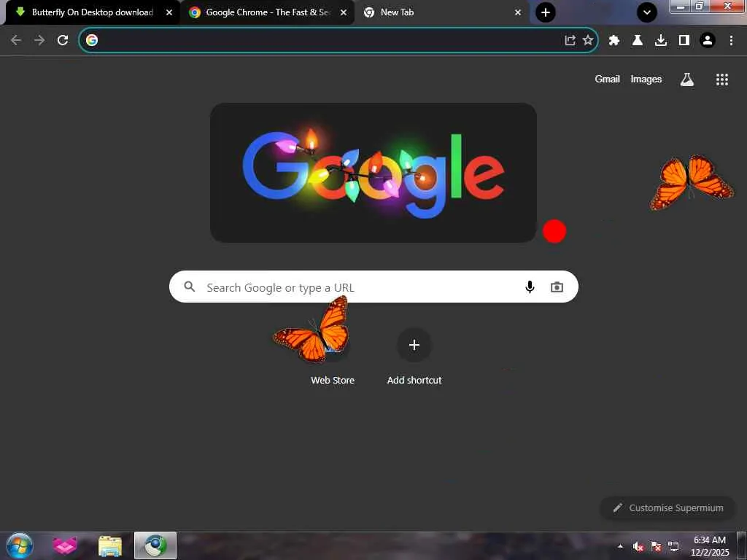Open the clock showing 6:34 AM

coord(710,546)
